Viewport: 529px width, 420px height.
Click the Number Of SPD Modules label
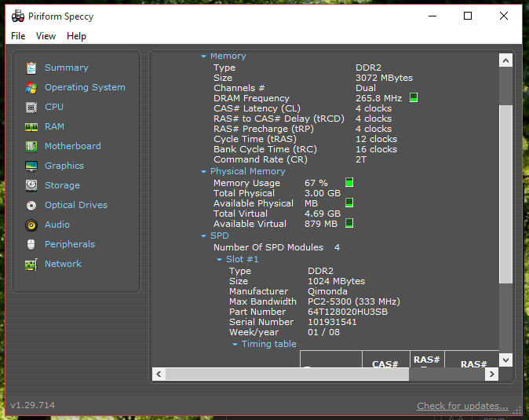pyautogui.click(x=268, y=247)
